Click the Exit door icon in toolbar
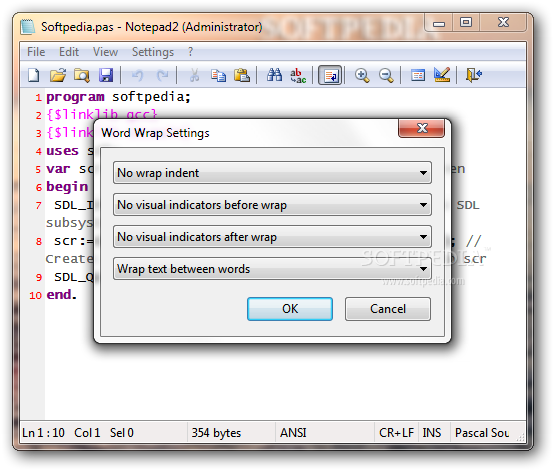Screen dimensions: 554x471 coord(474,75)
